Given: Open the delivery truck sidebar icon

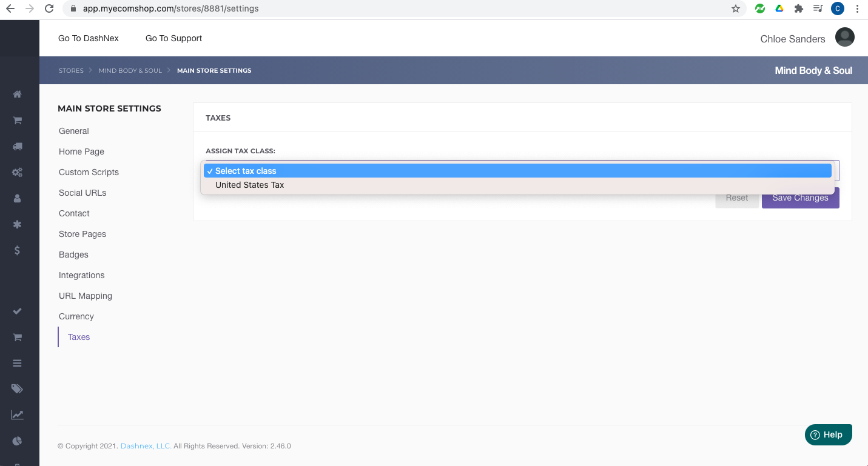Looking at the screenshot, I should (x=18, y=146).
